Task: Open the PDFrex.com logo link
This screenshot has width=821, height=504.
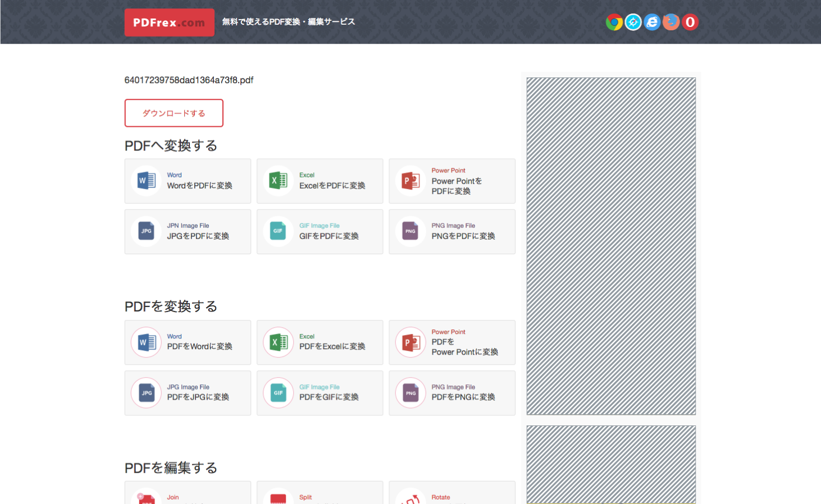Action: 169,22
